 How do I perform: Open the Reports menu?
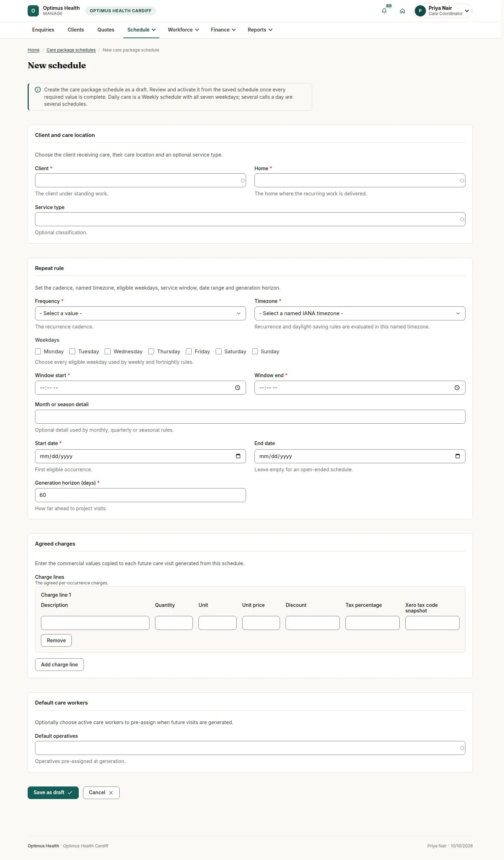[260, 30]
